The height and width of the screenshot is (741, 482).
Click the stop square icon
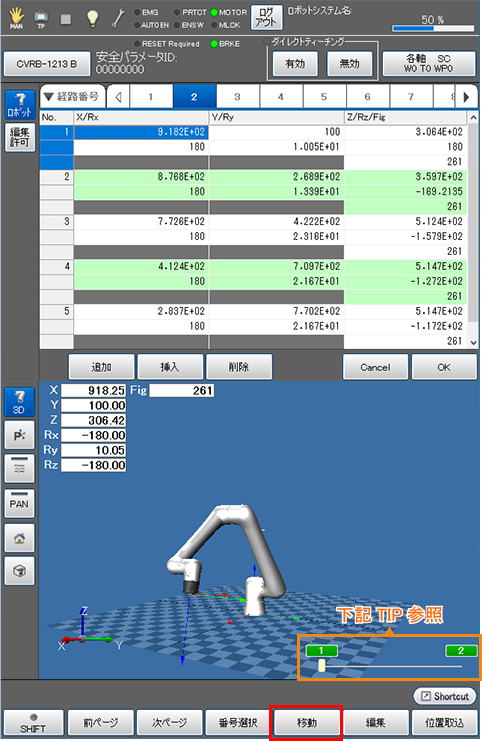click(66, 19)
